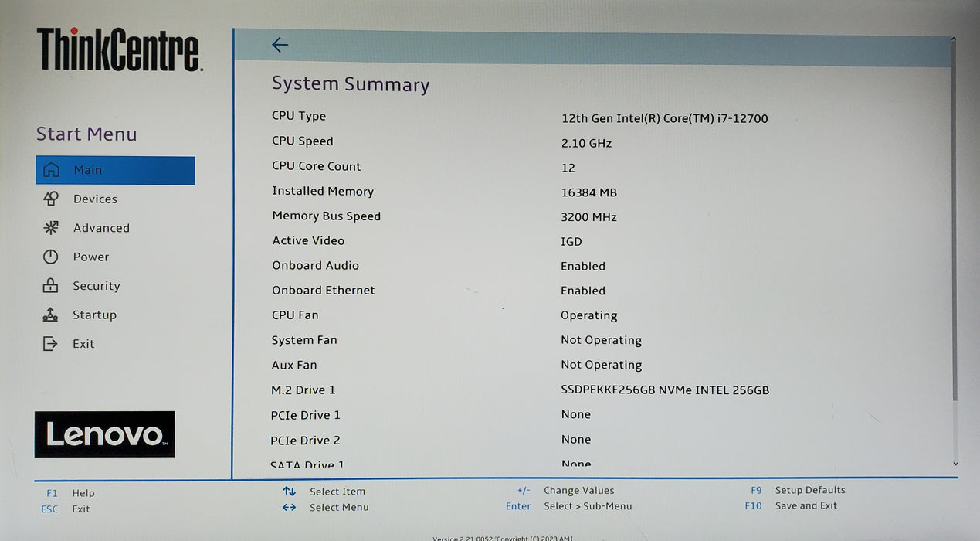Screen dimensions: 980x541
Task: Click the M.2 Drive 1 label
Action: pos(303,390)
